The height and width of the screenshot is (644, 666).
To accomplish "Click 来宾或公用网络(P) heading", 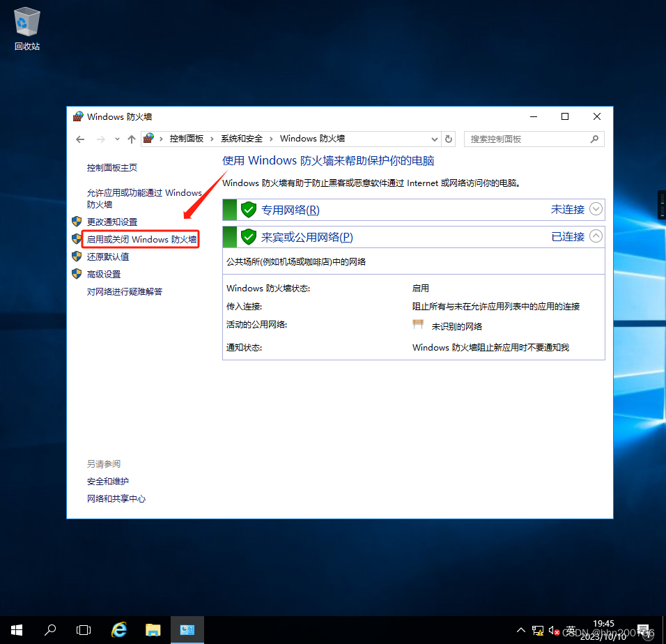I will coord(307,237).
